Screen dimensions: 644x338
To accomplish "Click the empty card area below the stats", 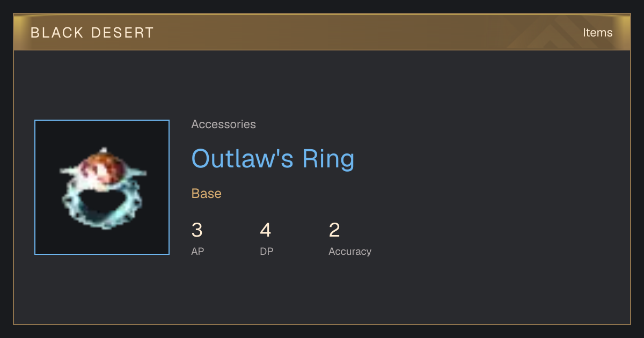I will pos(322,292).
